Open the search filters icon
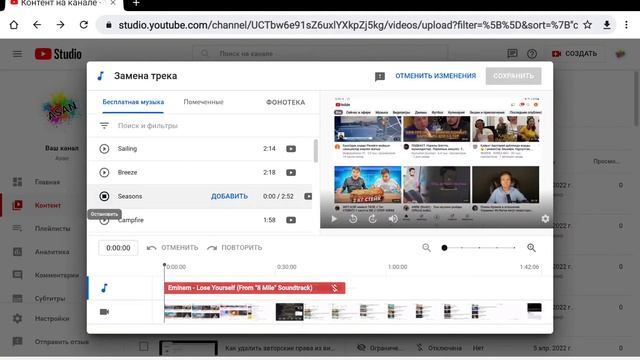Screen dimensions: 640x360 click(104, 126)
